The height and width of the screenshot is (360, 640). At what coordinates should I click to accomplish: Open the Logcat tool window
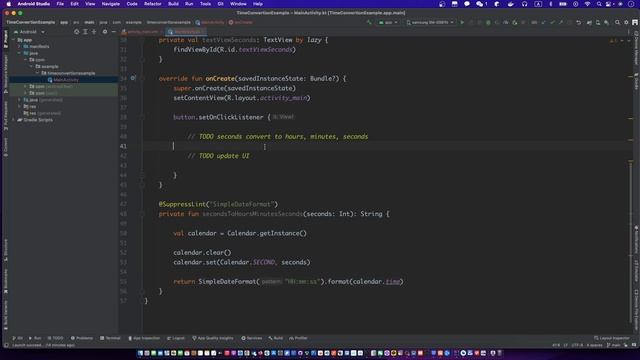tap(176, 338)
